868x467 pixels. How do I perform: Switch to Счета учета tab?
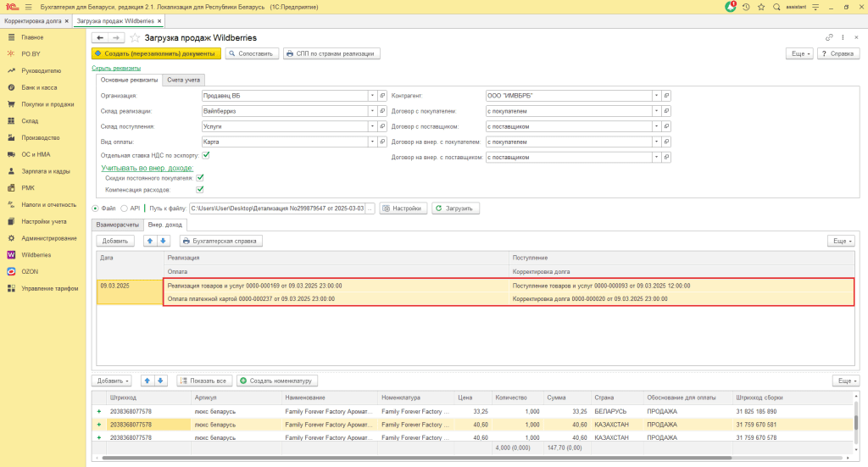click(183, 80)
